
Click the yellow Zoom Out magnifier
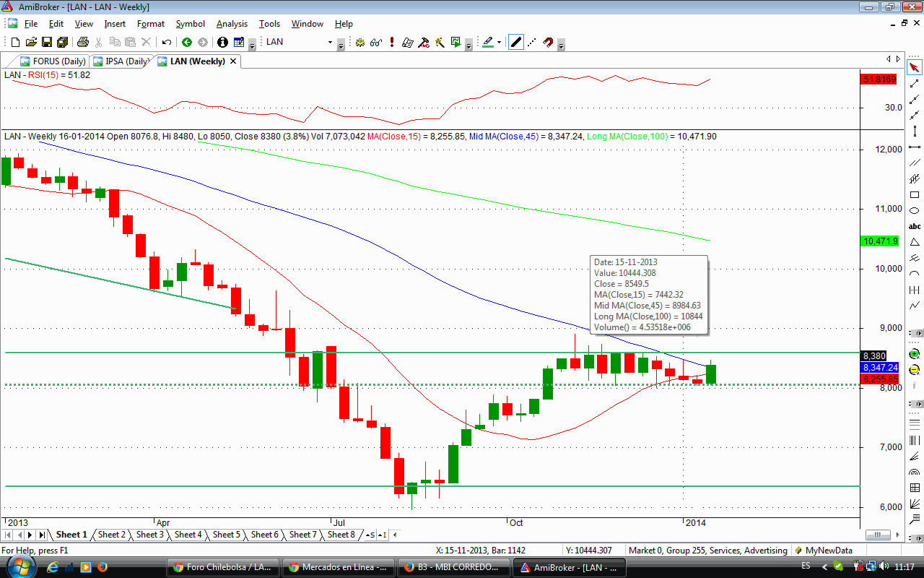click(x=915, y=369)
